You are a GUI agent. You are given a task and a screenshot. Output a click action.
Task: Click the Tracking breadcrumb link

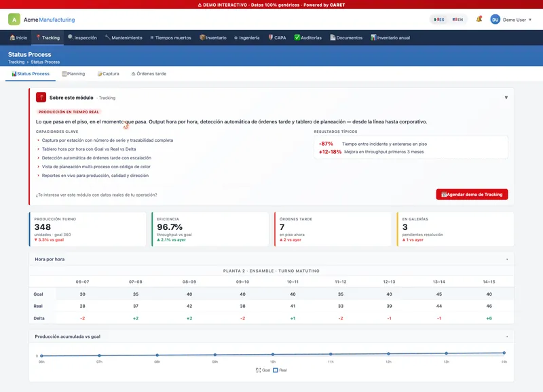click(16, 62)
